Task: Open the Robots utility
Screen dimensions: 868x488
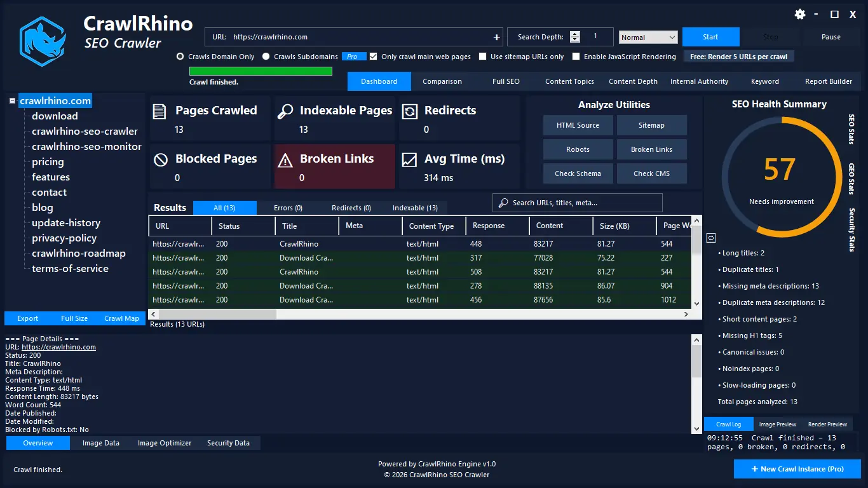Action: click(578, 149)
